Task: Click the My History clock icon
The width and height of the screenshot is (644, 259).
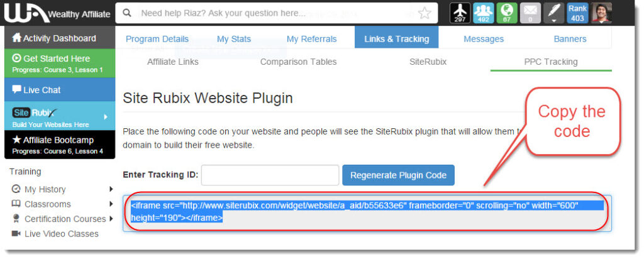Action: [x=16, y=189]
